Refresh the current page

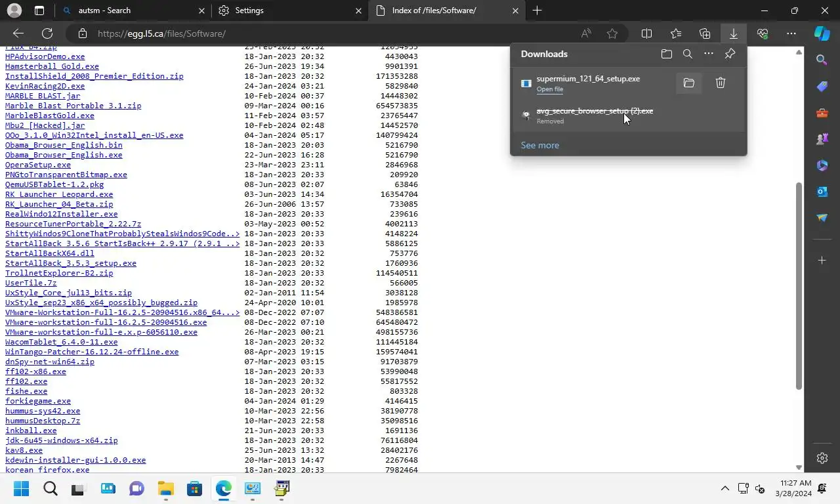(x=47, y=33)
